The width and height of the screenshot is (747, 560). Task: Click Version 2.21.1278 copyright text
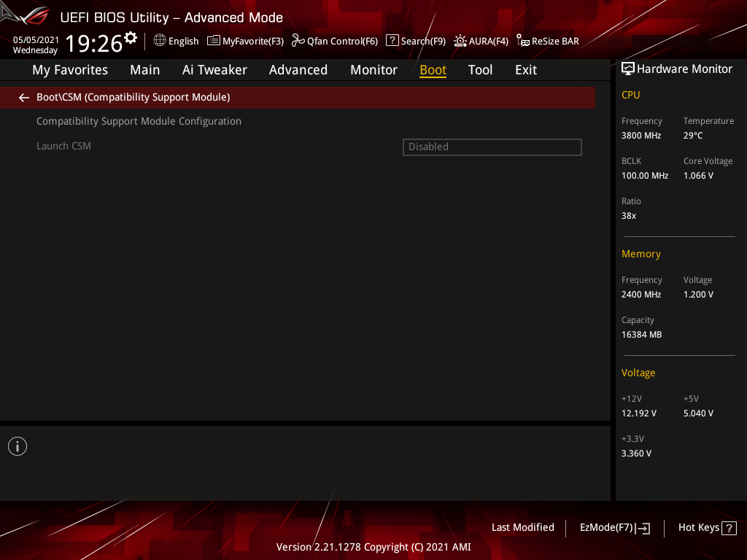click(x=373, y=547)
